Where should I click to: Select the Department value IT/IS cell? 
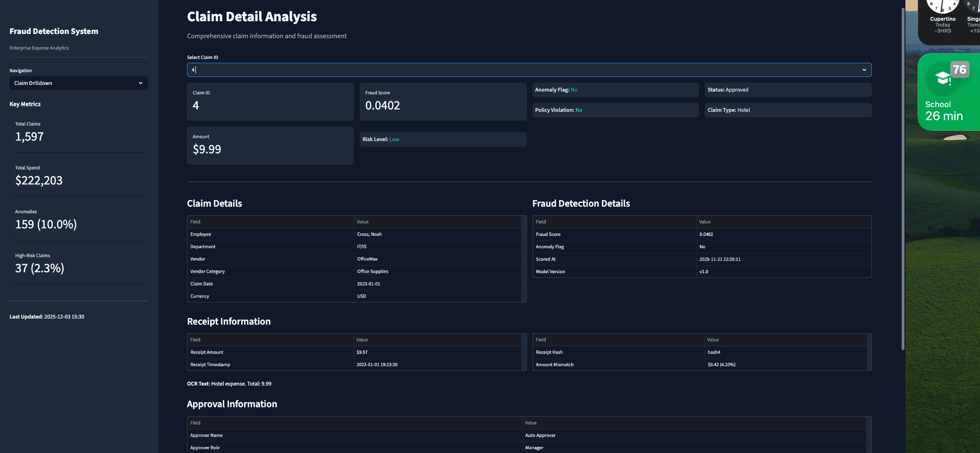tap(438, 247)
